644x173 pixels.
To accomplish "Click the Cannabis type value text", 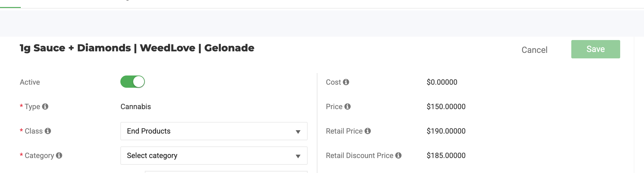I will pyautogui.click(x=136, y=107).
